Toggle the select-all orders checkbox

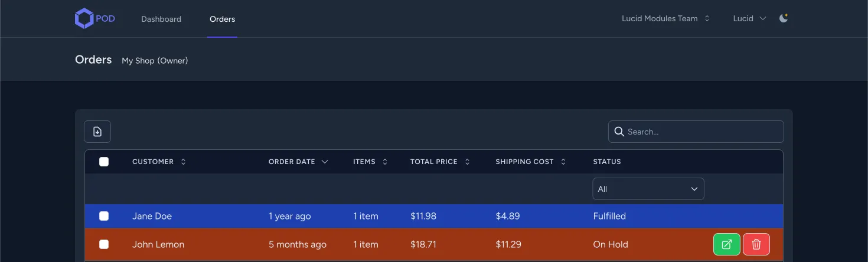click(x=104, y=162)
